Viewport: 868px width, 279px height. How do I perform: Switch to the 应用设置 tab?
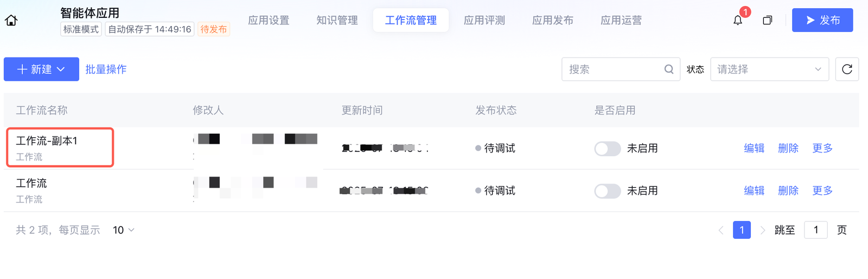click(x=269, y=21)
